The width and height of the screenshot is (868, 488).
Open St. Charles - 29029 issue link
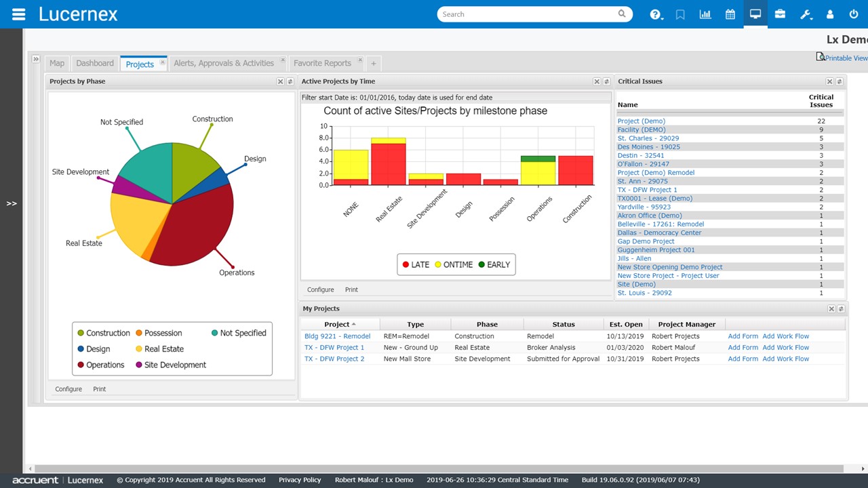(648, 138)
